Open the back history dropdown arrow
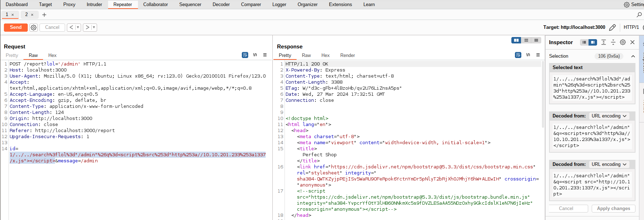Screen dimensions: 644x220 pyautogui.click(x=78, y=27)
